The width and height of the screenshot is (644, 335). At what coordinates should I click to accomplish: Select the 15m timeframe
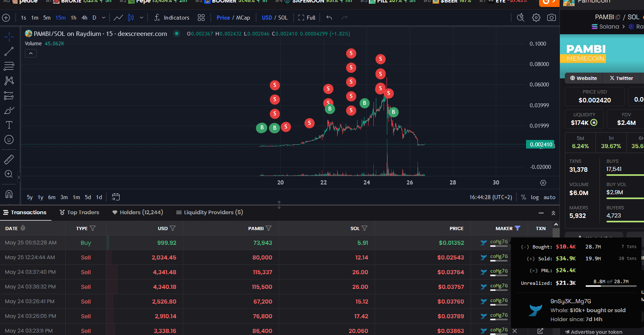(61, 18)
